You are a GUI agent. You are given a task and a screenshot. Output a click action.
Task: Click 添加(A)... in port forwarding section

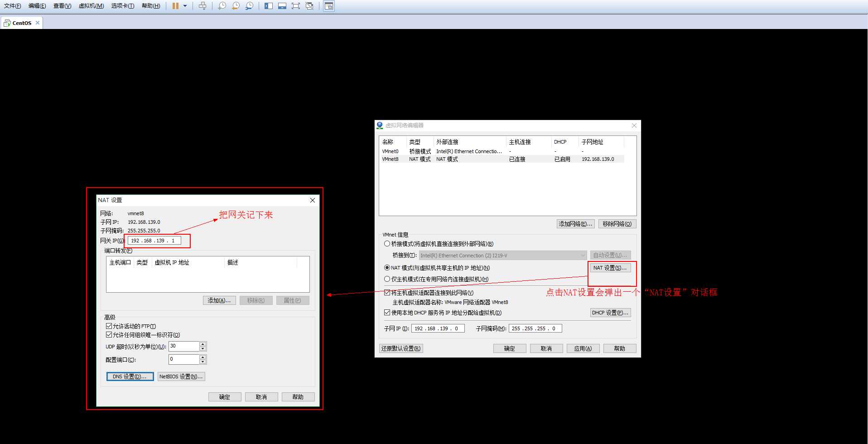coord(219,300)
